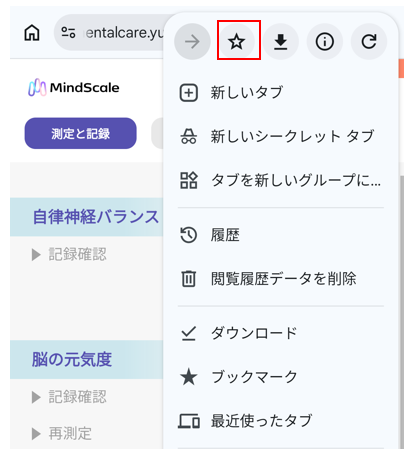Viewport: 414px width, 458px height.
Task: Click the MindScale logo
Action: (74, 88)
